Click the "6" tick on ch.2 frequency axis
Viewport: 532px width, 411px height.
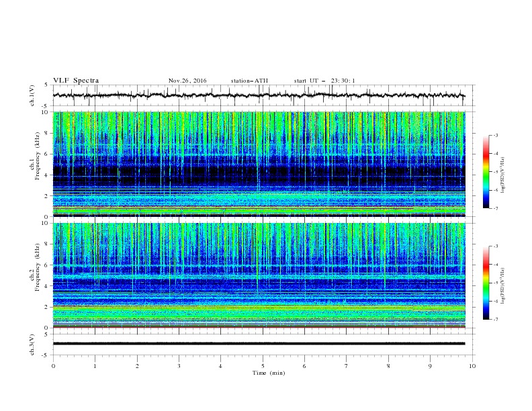pos(47,265)
